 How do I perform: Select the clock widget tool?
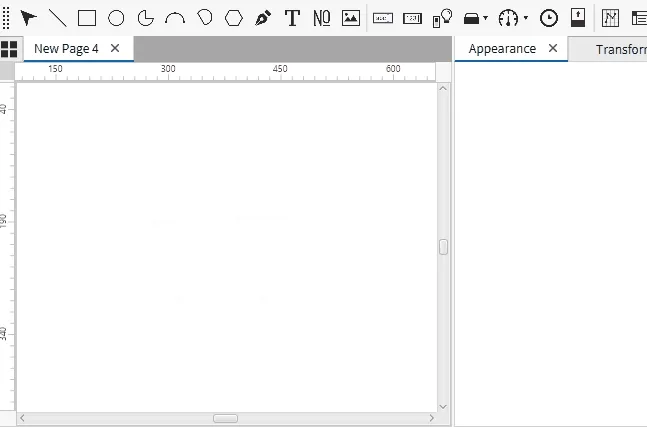coord(549,18)
